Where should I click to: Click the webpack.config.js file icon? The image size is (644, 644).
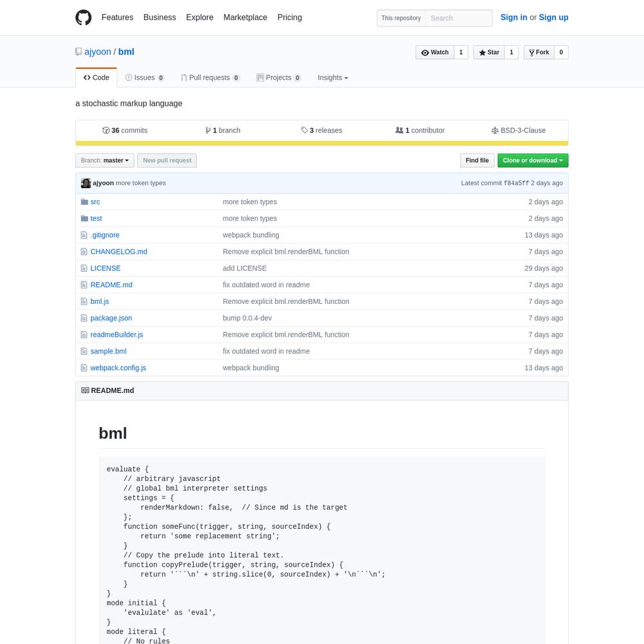coord(84,368)
